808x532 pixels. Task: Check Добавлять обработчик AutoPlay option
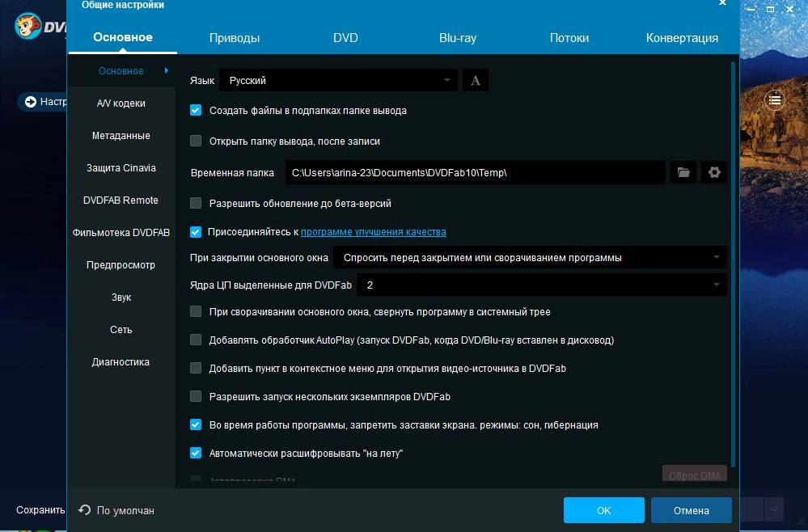[195, 340]
